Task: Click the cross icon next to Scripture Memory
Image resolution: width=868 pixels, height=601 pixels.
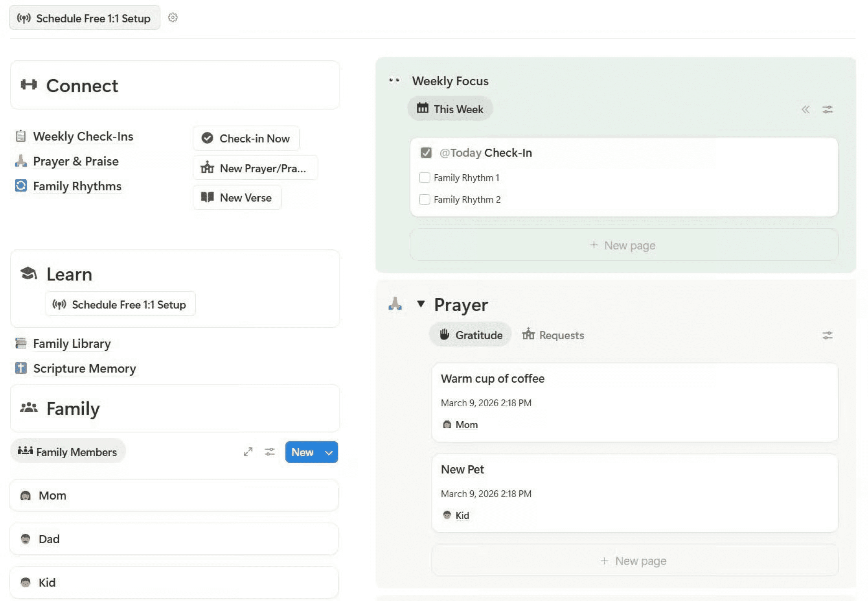Action: click(x=21, y=368)
